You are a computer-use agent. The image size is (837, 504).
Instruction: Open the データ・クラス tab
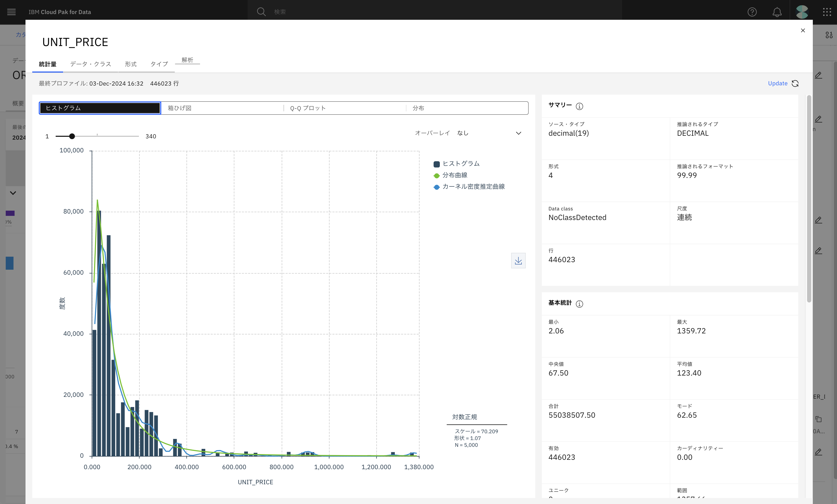click(x=90, y=64)
